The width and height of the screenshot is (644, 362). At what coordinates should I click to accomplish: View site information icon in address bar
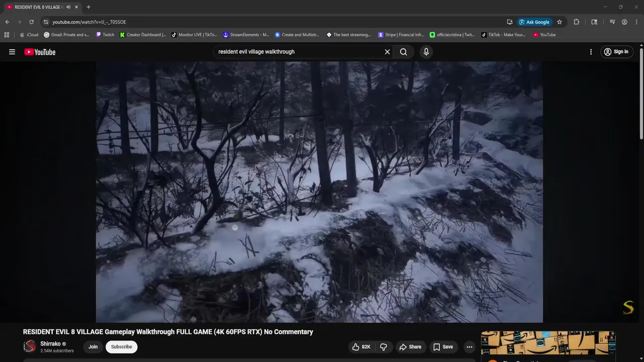(46, 22)
